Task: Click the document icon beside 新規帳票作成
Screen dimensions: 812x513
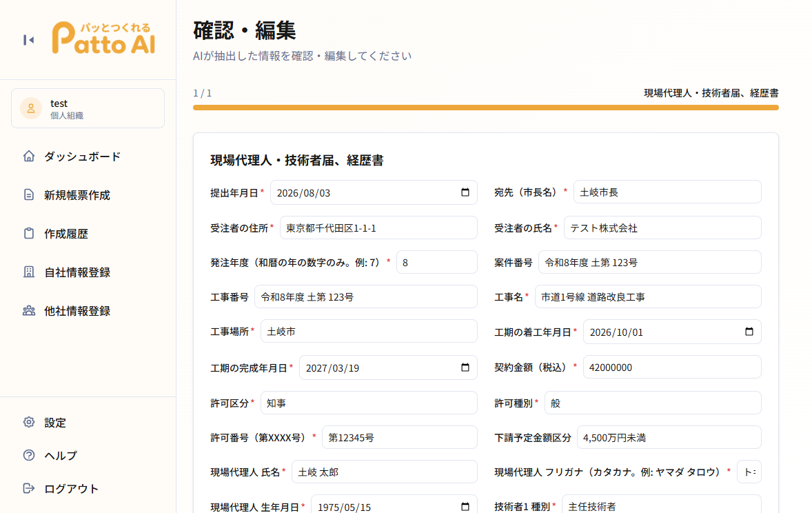Action: coord(29,195)
